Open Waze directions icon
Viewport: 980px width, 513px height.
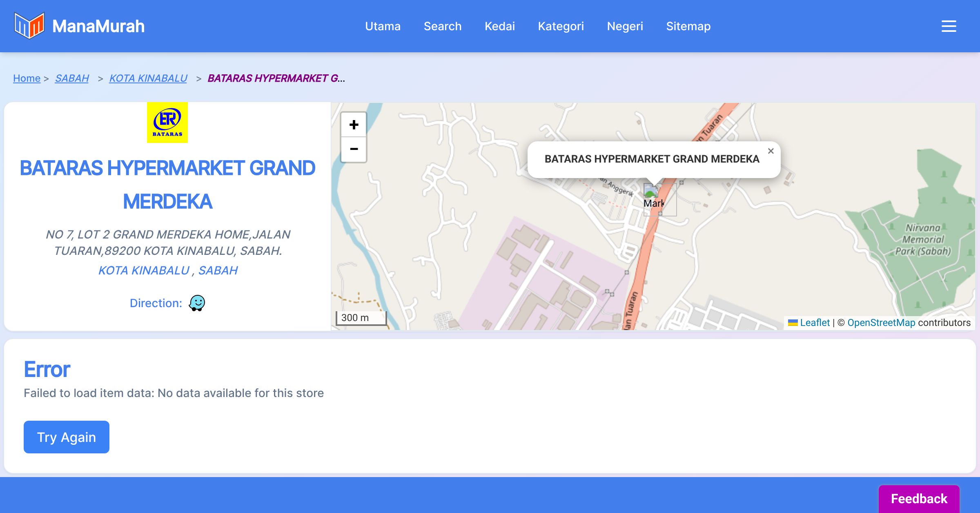(x=197, y=303)
